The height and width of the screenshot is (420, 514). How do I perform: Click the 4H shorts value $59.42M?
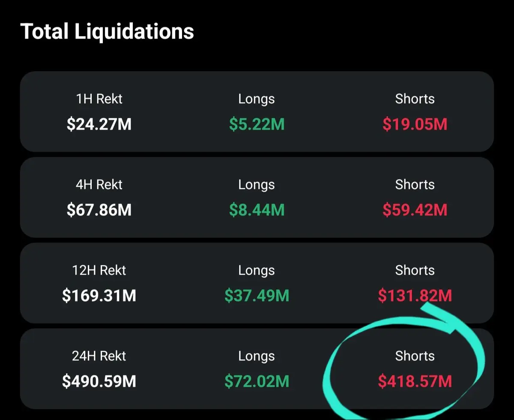coord(415,210)
